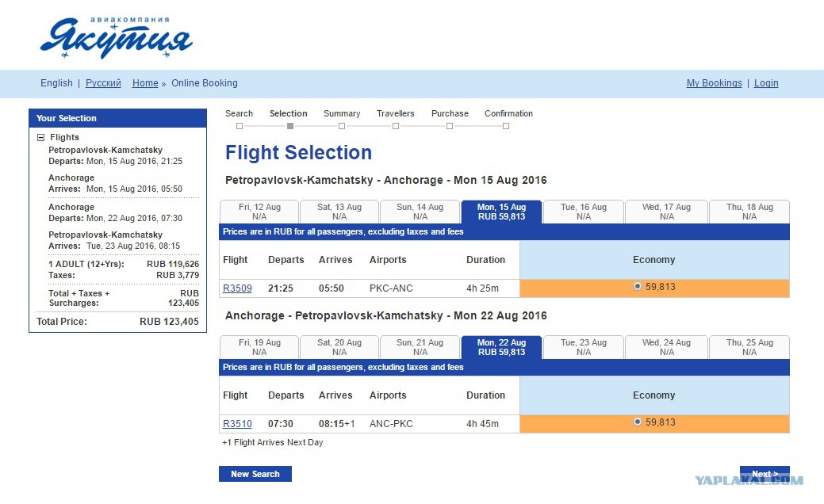Collapse the Flights section in Your Selection
Image resolution: width=824 pixels, height=504 pixels.
tap(40, 138)
